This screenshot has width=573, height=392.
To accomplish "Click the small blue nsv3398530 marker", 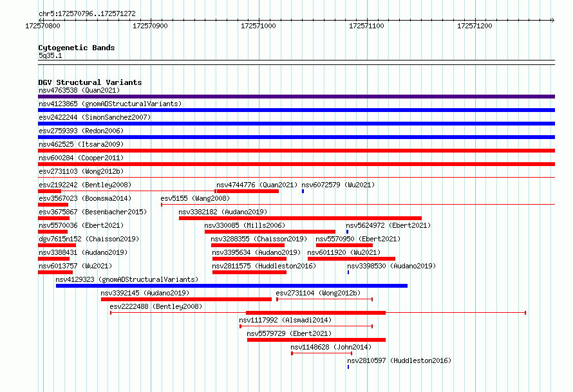I will 348,272.
